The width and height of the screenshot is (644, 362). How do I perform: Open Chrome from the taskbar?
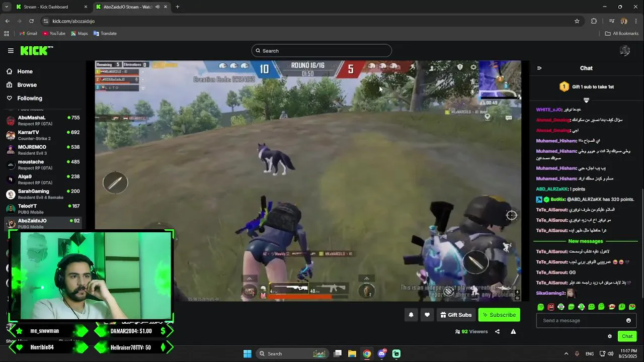(x=367, y=353)
